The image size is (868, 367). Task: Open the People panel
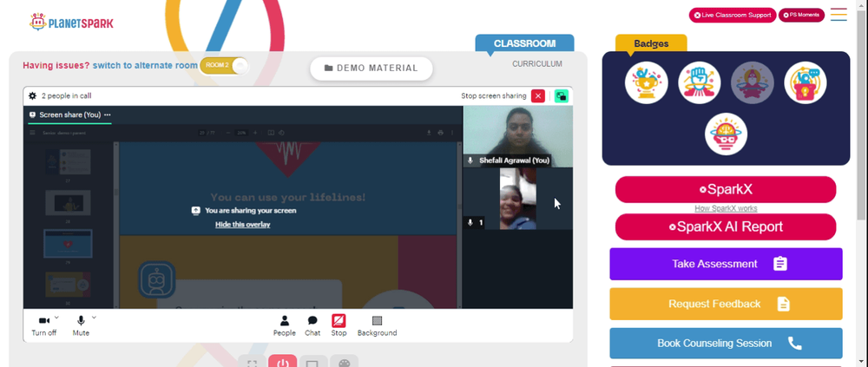point(284,325)
